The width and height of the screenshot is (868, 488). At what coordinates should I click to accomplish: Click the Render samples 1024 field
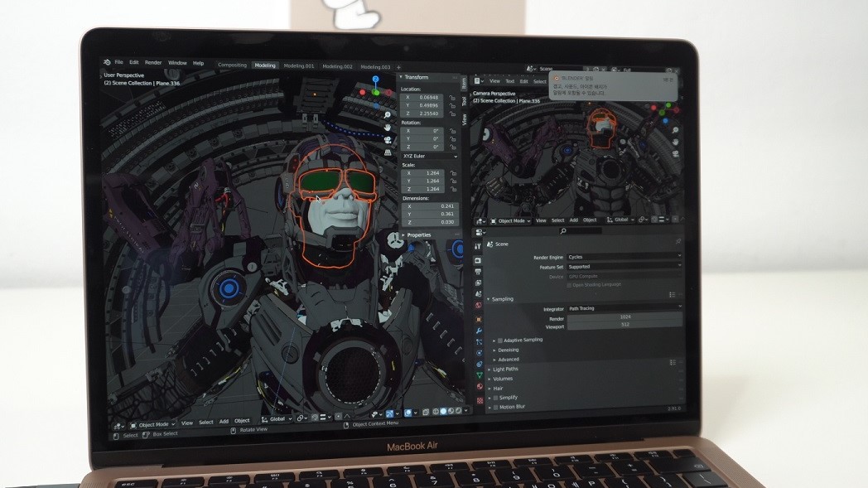625,316
